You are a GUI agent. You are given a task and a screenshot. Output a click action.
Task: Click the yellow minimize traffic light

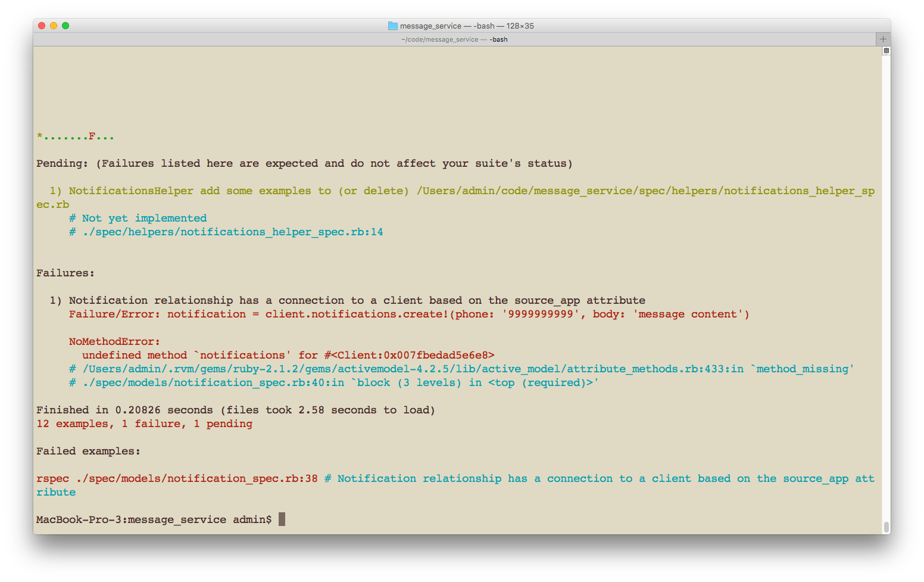[x=54, y=26]
